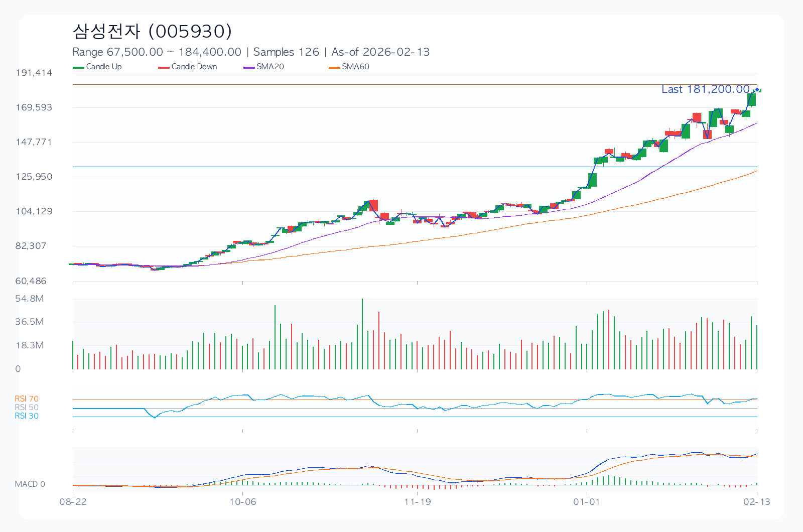Viewport: 803px width, 532px height.
Task: Click the blue last price marker dot
Action: pos(757,90)
